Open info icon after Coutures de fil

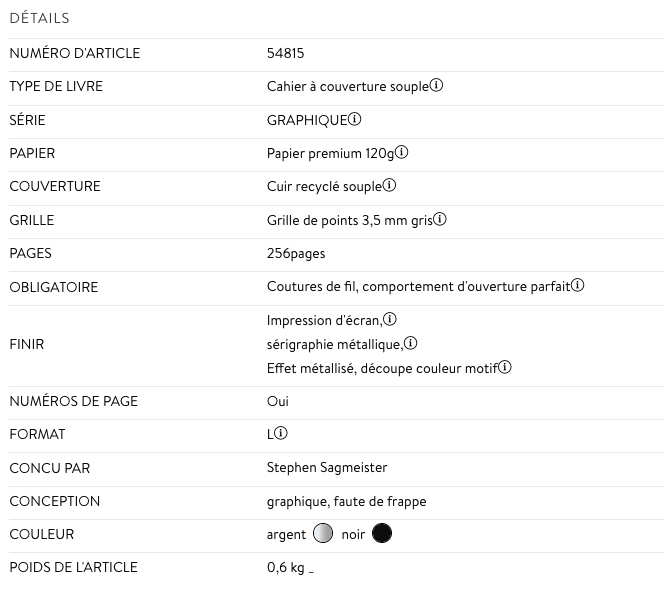click(x=578, y=286)
